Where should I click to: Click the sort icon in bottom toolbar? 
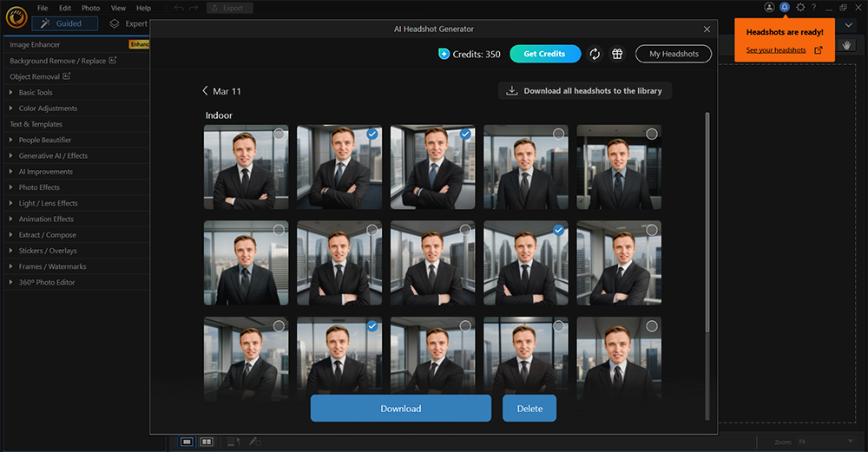pos(233,442)
